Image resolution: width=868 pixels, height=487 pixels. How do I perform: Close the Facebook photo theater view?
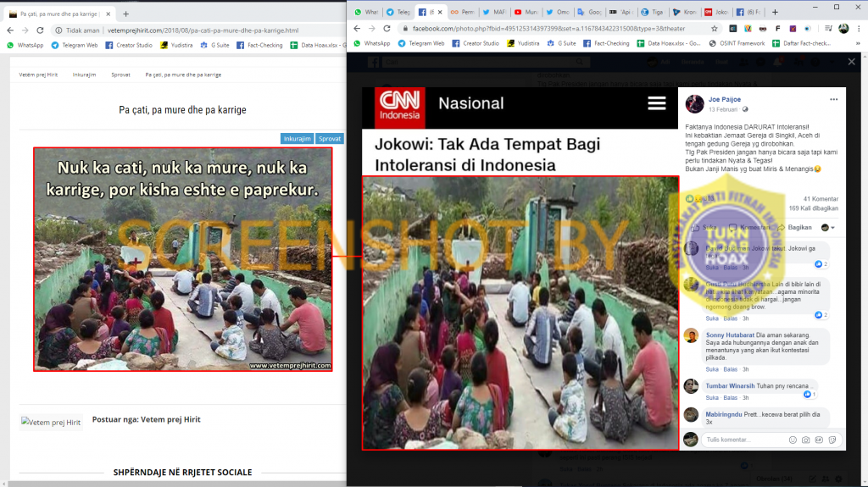tap(851, 62)
